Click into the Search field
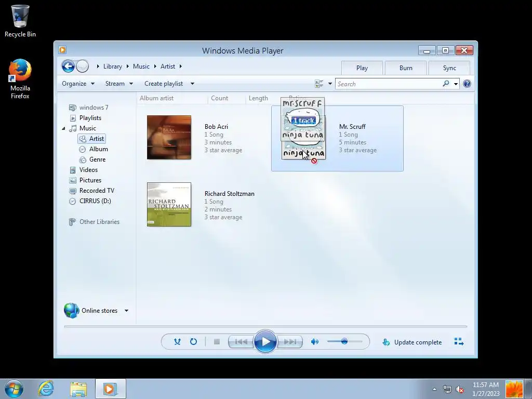Screen dimensions: 532x399 click(389, 84)
